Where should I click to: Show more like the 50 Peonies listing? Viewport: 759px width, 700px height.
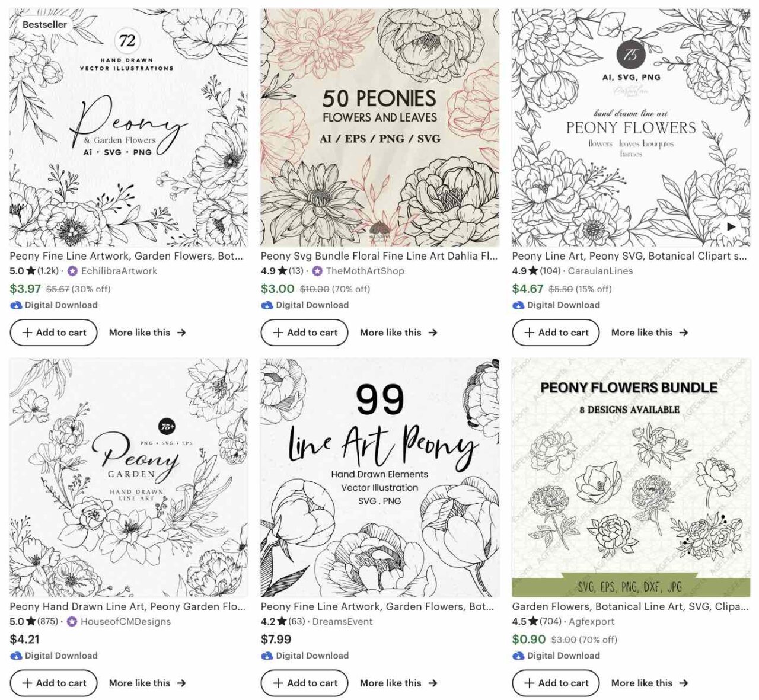(398, 333)
